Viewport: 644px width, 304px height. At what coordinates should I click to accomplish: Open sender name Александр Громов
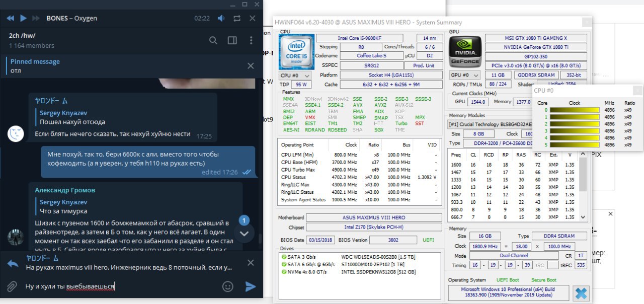(x=65, y=190)
